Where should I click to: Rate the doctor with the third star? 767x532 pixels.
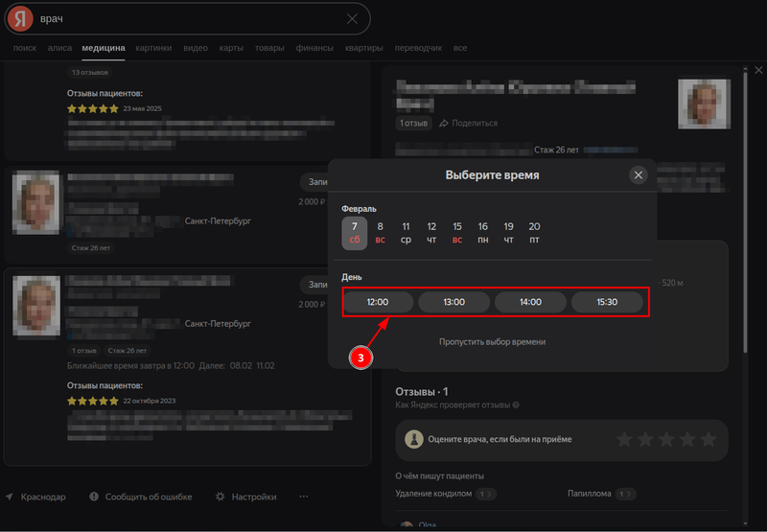click(666, 439)
